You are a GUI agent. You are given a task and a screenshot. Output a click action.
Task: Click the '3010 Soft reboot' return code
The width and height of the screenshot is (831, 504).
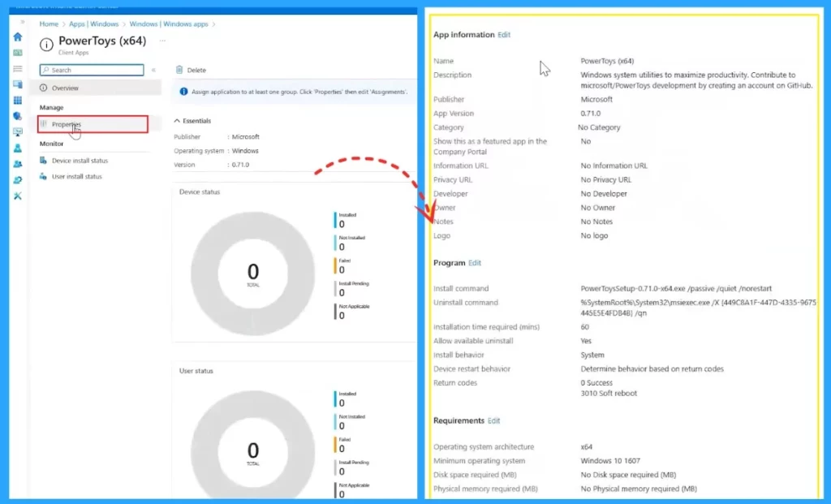(x=609, y=394)
